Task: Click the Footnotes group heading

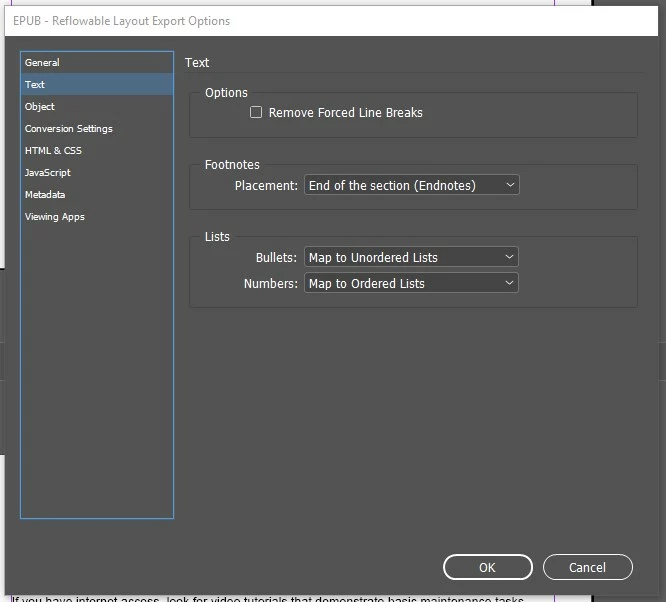Action: pos(232,164)
